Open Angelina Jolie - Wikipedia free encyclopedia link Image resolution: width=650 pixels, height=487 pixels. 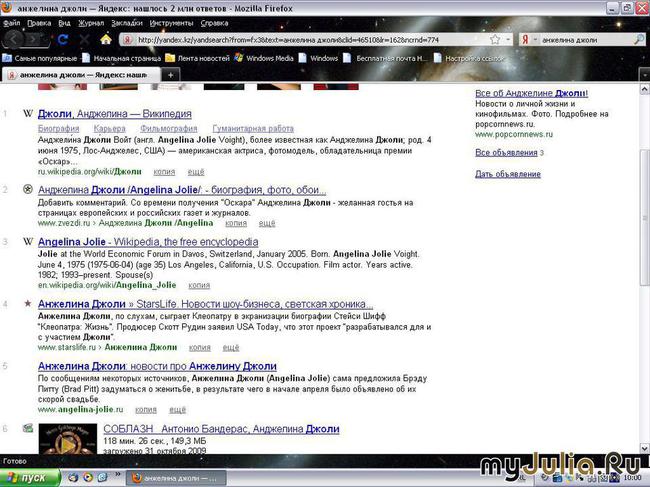[x=148, y=242]
